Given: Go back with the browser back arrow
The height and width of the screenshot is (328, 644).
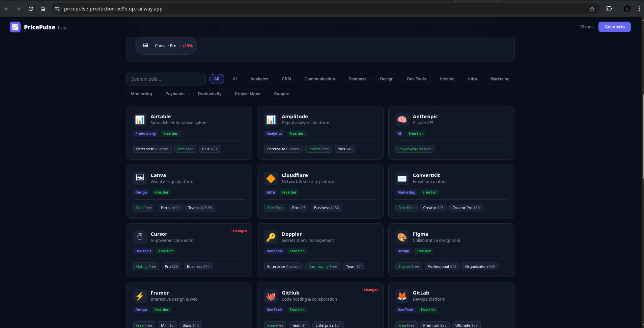Looking at the screenshot, I should click(6, 9).
